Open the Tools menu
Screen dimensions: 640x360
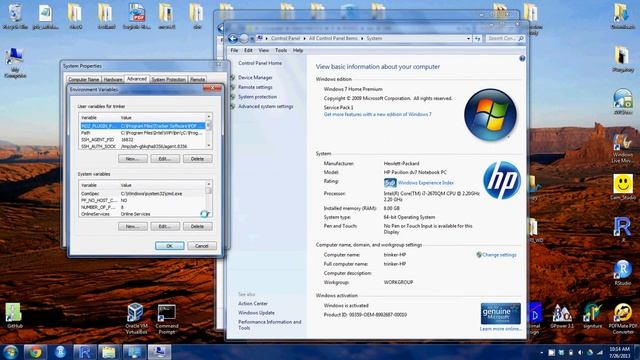[x=281, y=50]
